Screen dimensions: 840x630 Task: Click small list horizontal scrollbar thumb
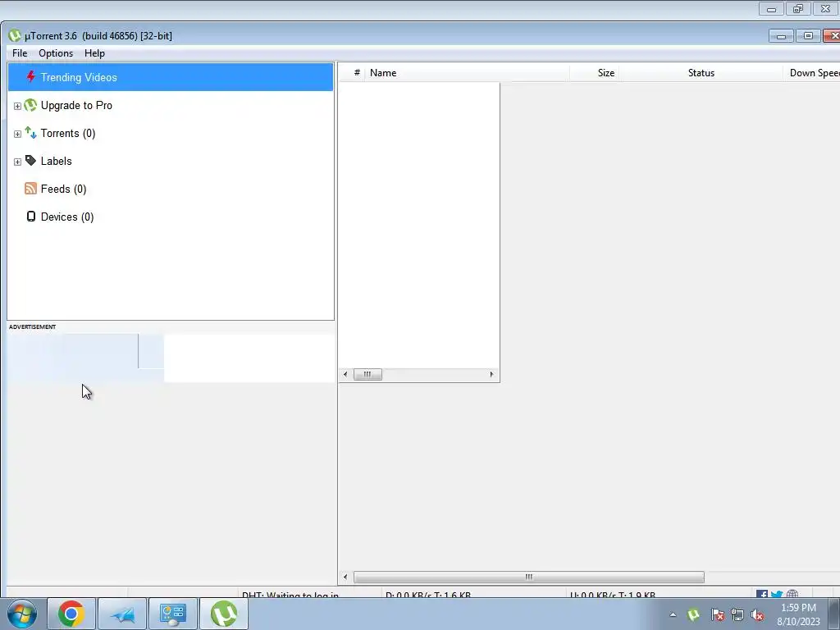(367, 374)
